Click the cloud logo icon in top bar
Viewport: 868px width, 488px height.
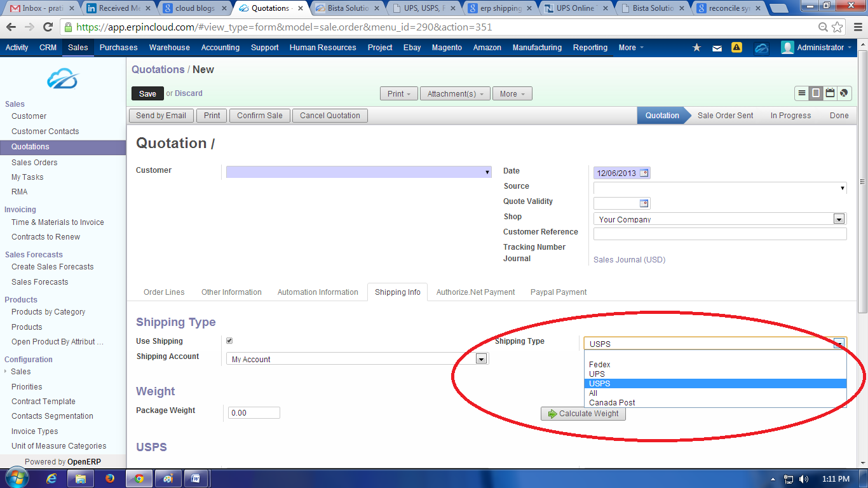click(x=761, y=48)
